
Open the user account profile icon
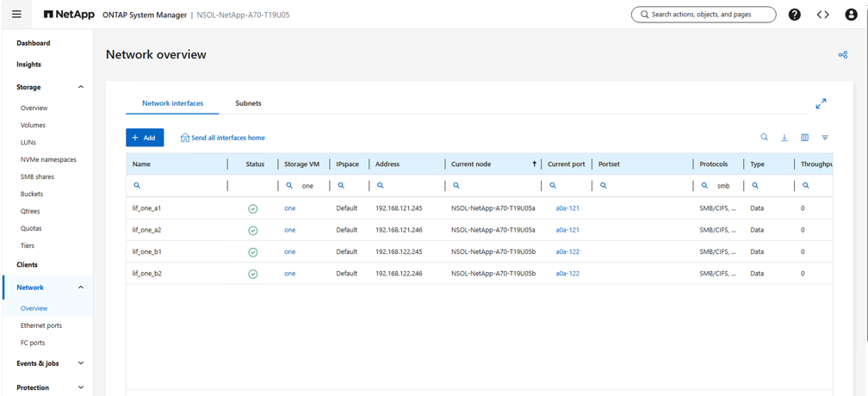click(851, 15)
